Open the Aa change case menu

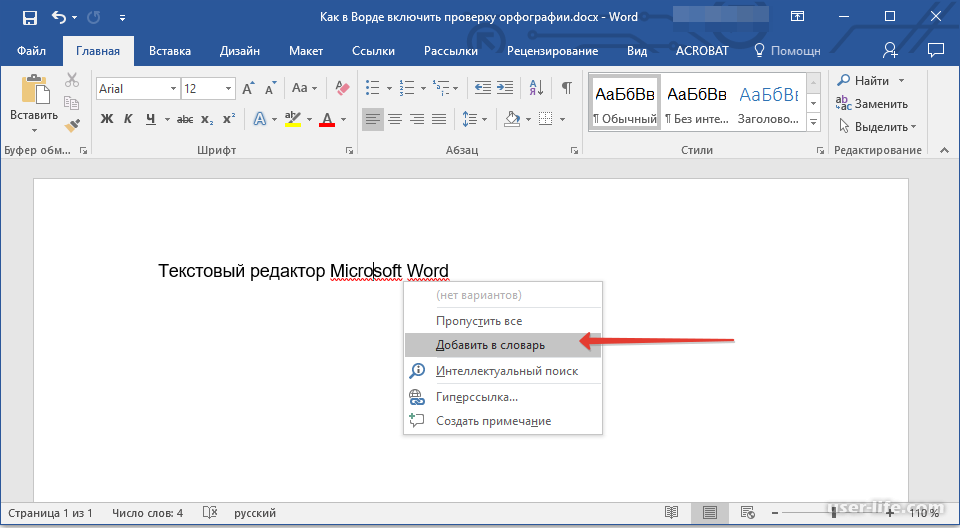pos(304,88)
